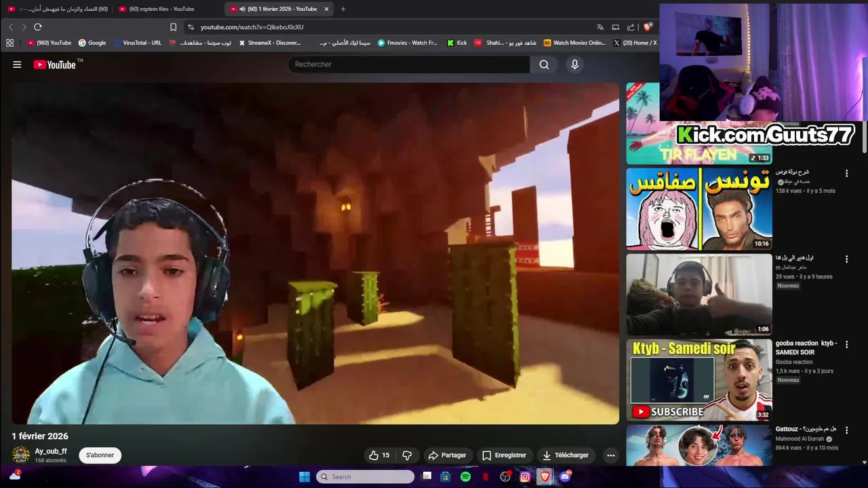Open Ay_oub_ff channel avatar

coord(21,455)
